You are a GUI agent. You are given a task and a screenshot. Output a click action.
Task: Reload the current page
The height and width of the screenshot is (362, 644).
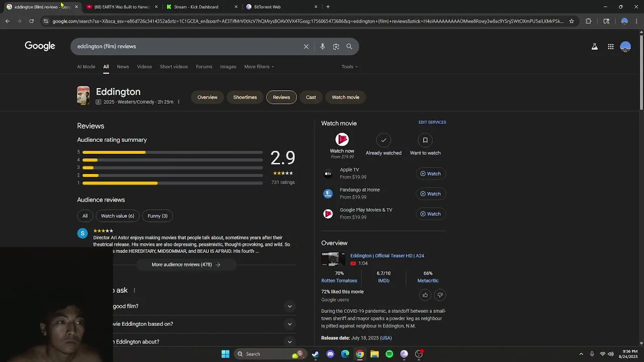coord(31,21)
